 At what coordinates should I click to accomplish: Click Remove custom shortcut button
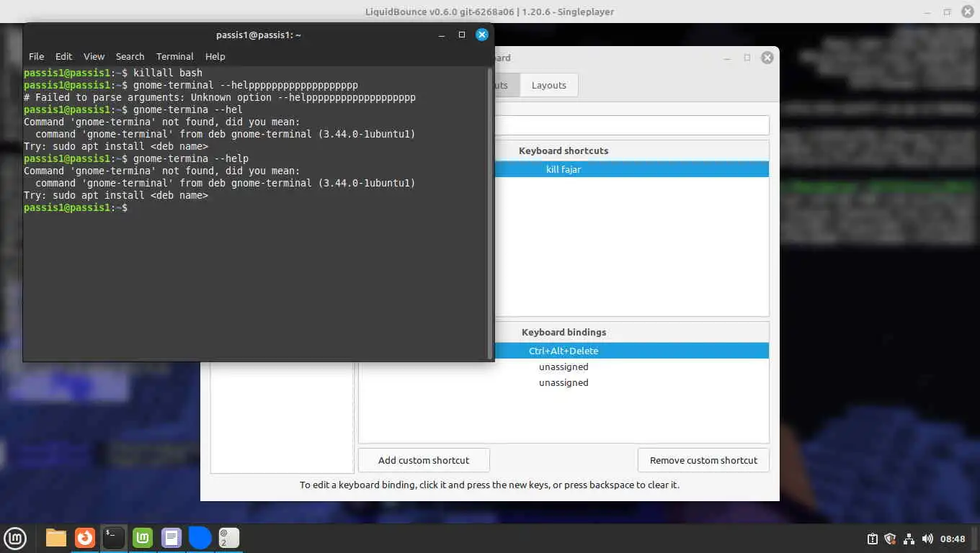(x=703, y=460)
